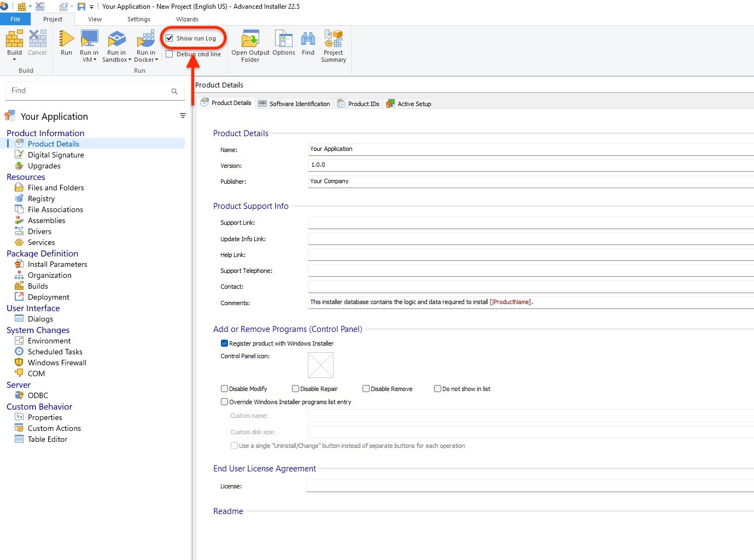Click the Version input field

pos(530,165)
